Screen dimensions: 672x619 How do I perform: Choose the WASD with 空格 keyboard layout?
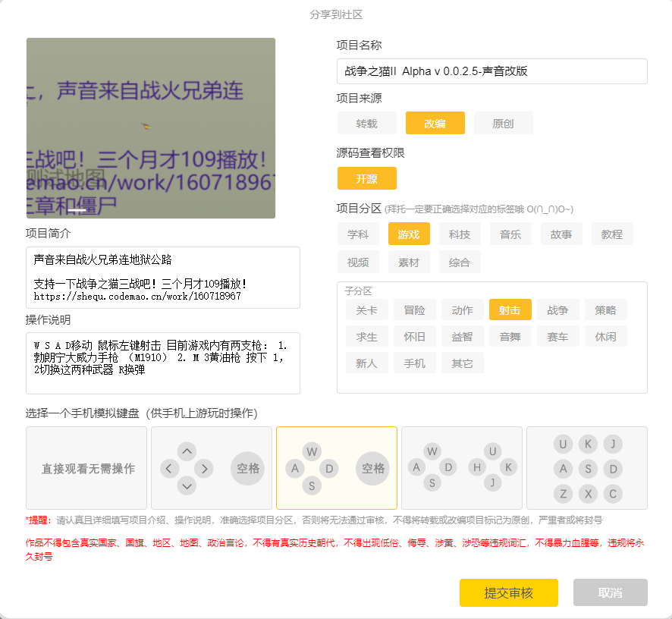click(x=336, y=468)
